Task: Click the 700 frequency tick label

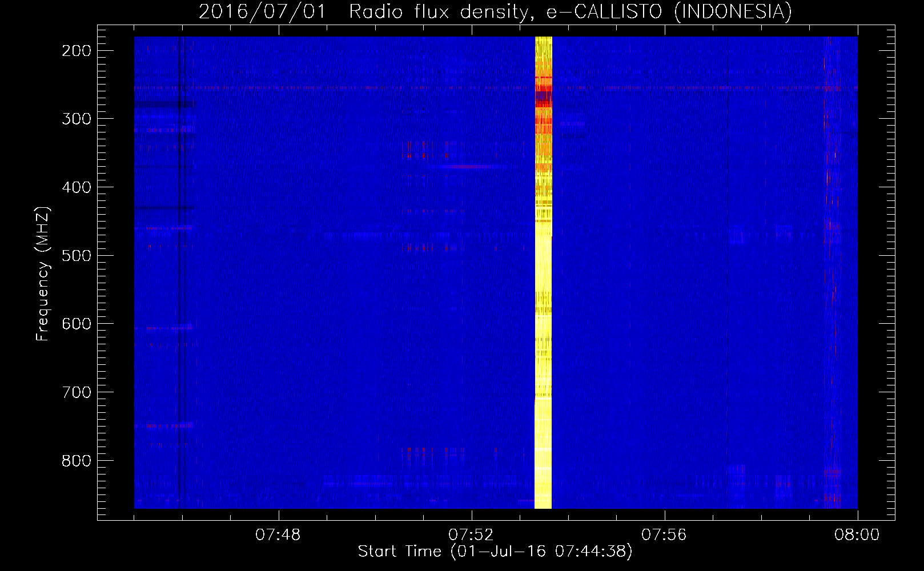Action: [x=77, y=392]
